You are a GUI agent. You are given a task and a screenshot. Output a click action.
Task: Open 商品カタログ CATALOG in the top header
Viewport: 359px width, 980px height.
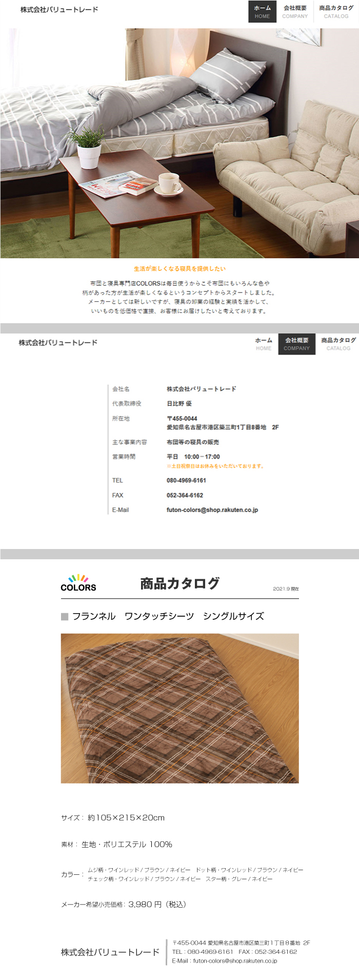336,11
